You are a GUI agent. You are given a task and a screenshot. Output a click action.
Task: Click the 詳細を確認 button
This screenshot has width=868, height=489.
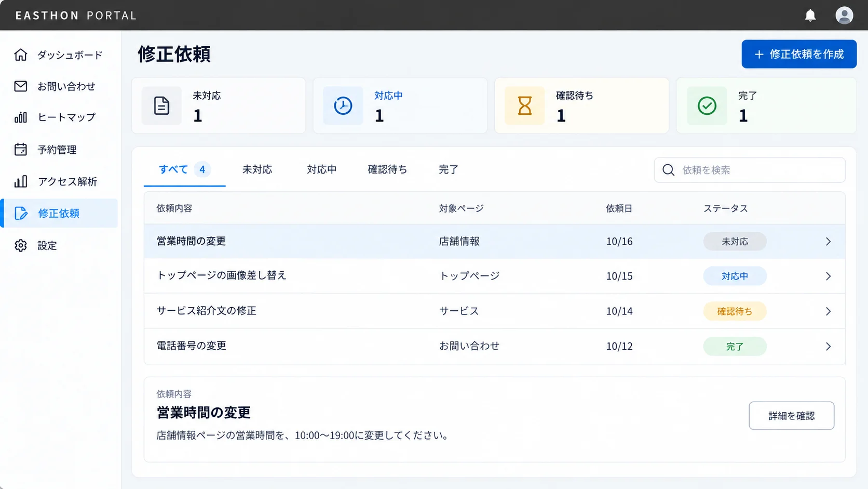pyautogui.click(x=791, y=416)
